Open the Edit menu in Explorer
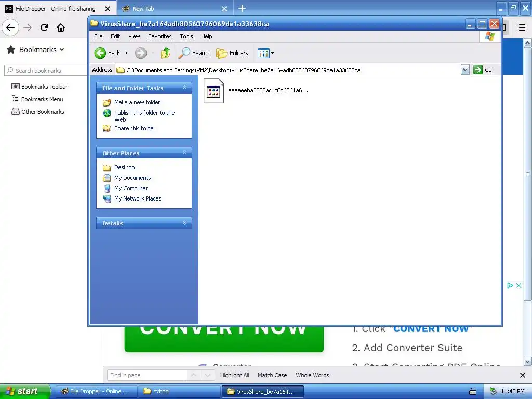This screenshot has height=399, width=532. click(x=115, y=36)
